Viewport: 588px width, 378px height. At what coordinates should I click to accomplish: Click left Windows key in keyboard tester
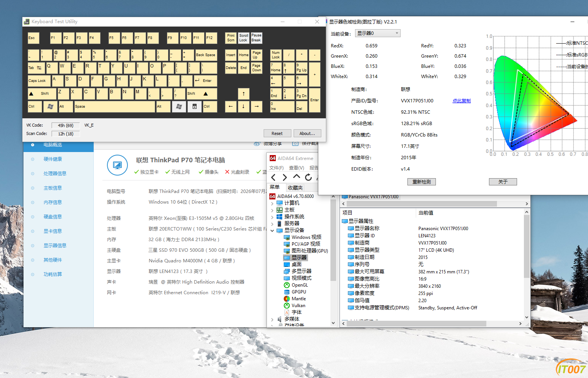(x=50, y=107)
